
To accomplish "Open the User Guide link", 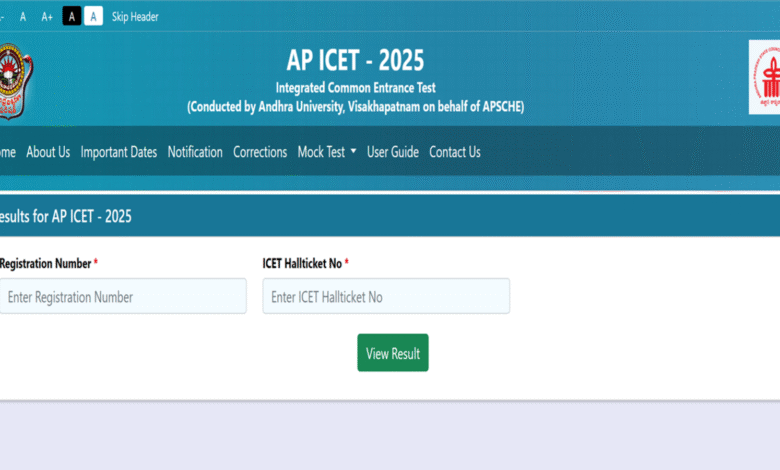I will tap(393, 152).
